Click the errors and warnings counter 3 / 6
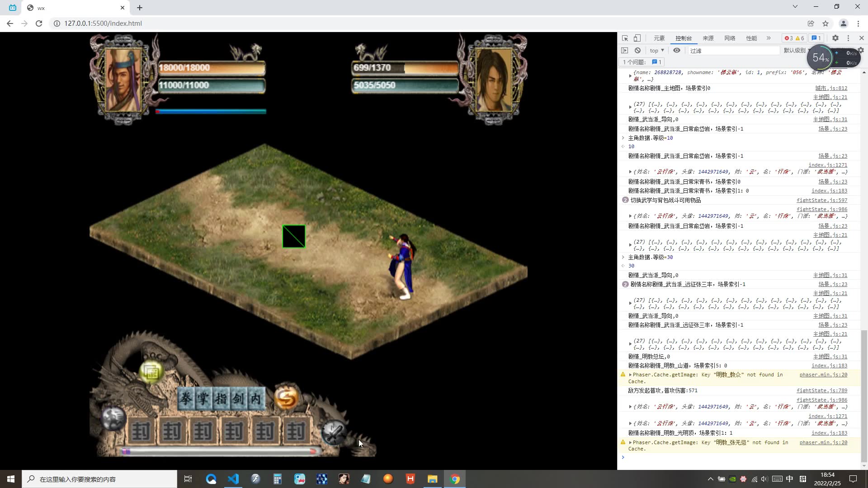 tap(794, 38)
